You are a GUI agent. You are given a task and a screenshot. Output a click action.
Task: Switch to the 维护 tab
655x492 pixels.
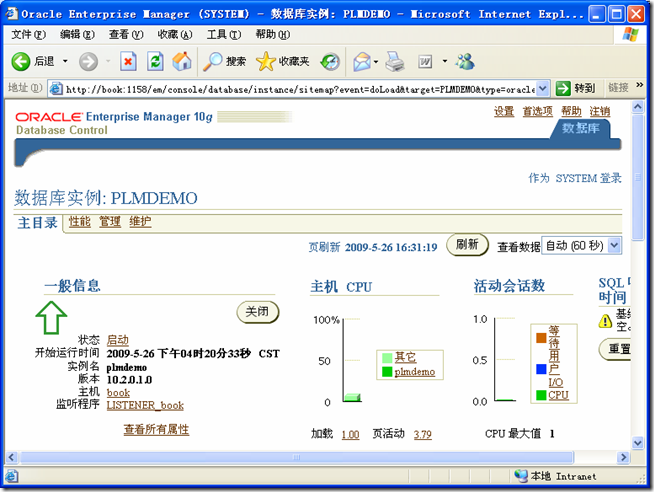[140, 222]
